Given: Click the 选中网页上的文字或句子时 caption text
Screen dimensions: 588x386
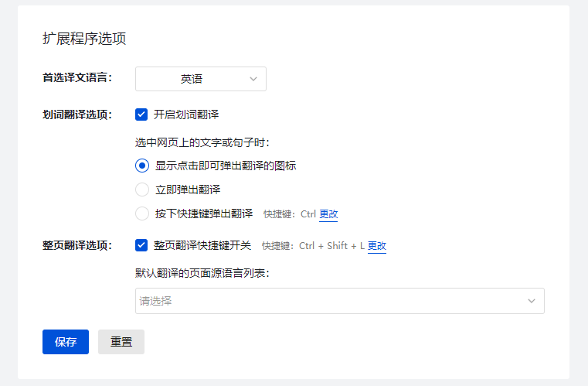Looking at the screenshot, I should [202, 142].
